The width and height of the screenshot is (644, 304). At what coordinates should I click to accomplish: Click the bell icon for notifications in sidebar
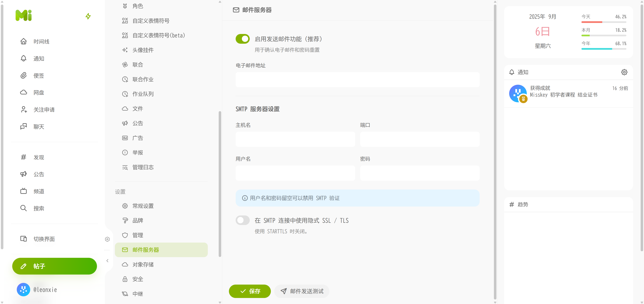coord(23,58)
